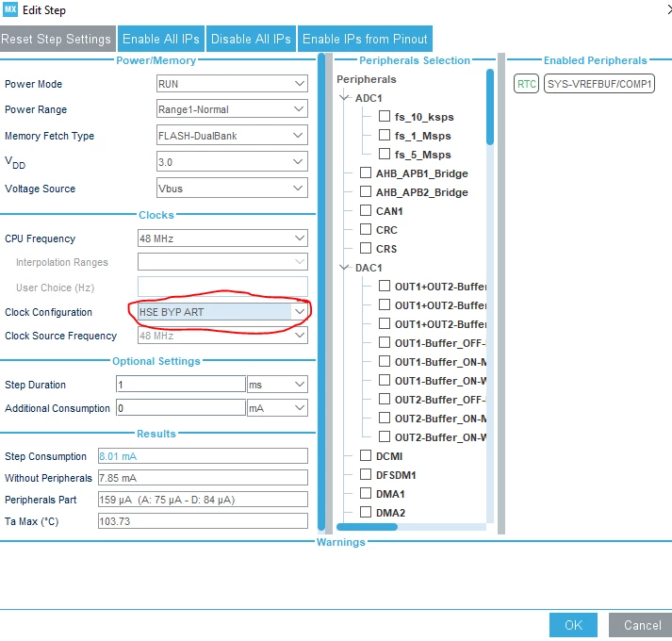The width and height of the screenshot is (672, 641).
Task: Click the Peripherals Part value 159 µA
Action: pyautogui.click(x=203, y=500)
